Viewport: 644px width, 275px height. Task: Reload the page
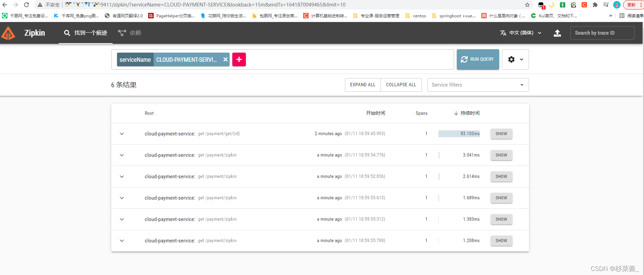click(x=26, y=5)
